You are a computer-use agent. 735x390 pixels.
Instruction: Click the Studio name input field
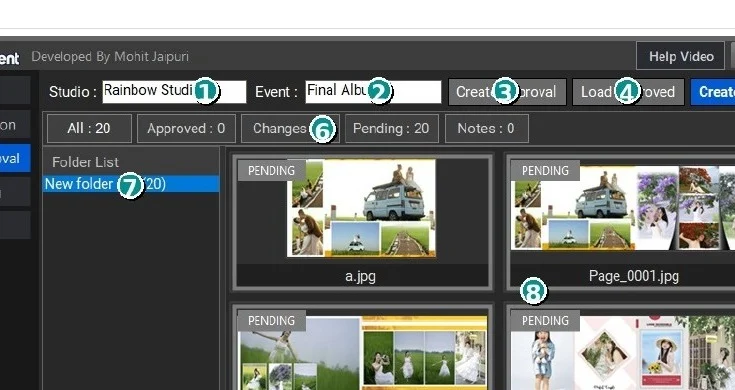click(174, 91)
